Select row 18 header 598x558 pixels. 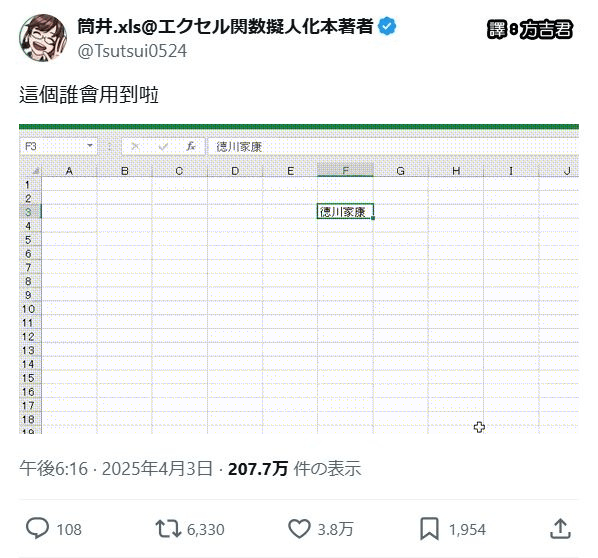point(30,419)
